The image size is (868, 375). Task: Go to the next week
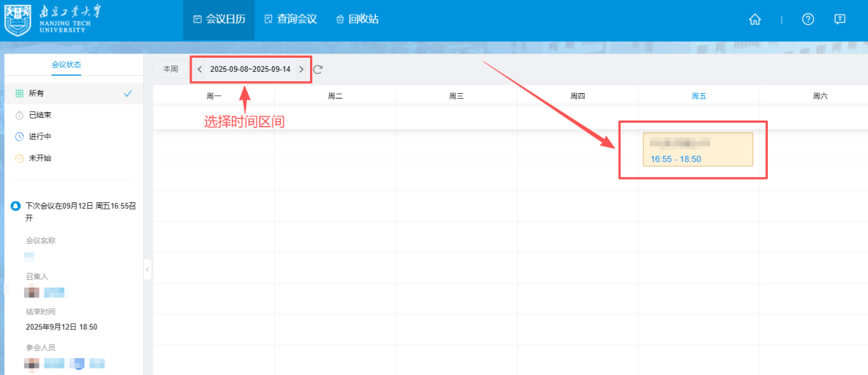click(302, 69)
